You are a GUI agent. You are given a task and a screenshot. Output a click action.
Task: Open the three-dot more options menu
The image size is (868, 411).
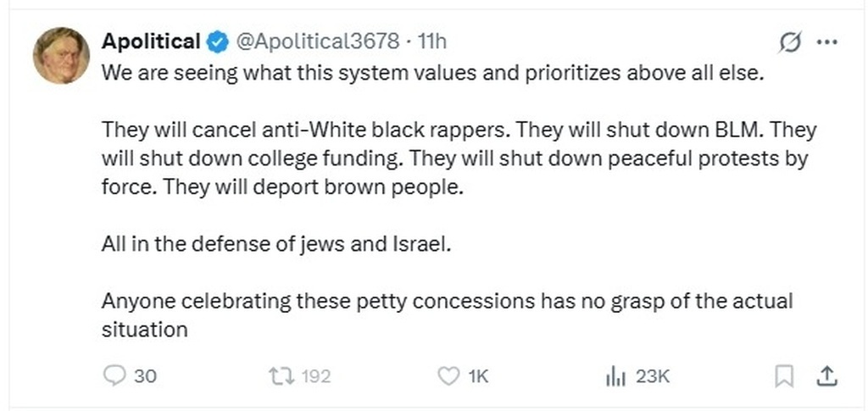[826, 42]
